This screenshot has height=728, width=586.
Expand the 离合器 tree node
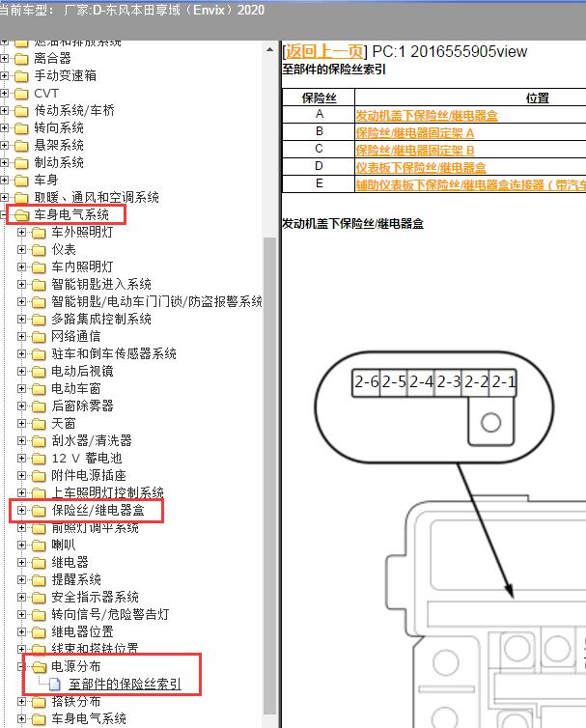[x=4, y=59]
